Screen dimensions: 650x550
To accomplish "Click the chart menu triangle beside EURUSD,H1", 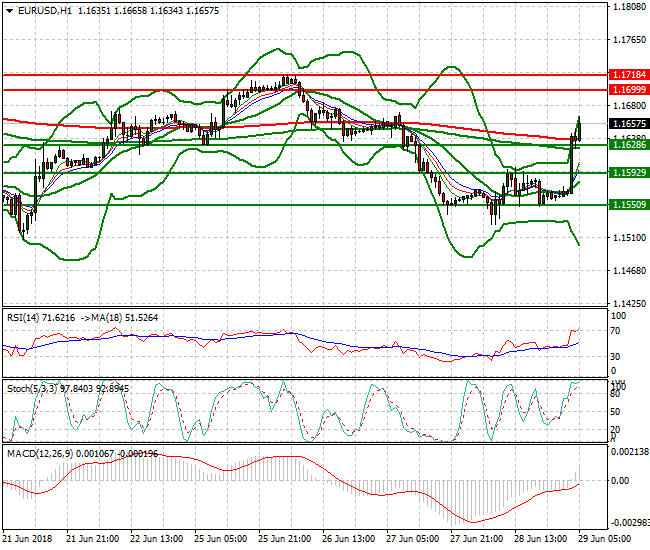I will 9,11.
